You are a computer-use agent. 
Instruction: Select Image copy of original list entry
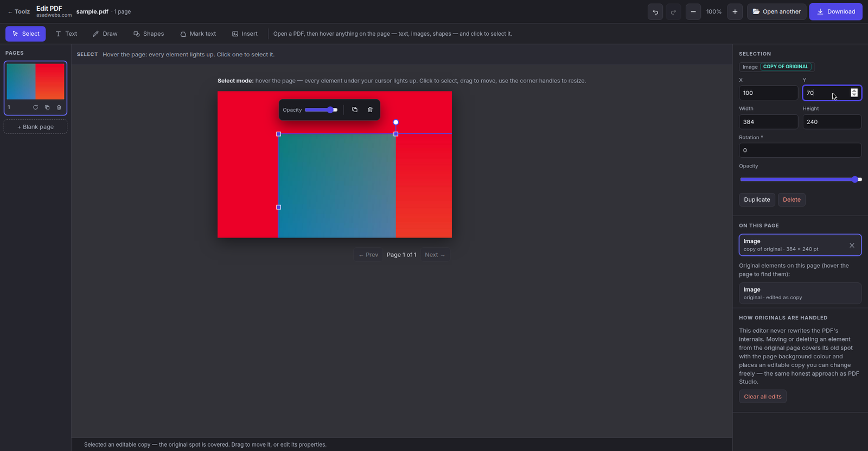tap(800, 245)
